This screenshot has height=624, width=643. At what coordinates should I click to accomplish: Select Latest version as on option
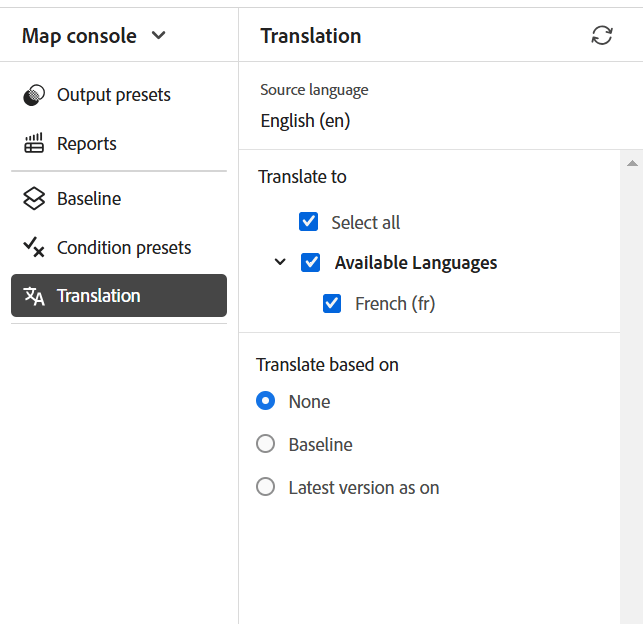click(266, 488)
